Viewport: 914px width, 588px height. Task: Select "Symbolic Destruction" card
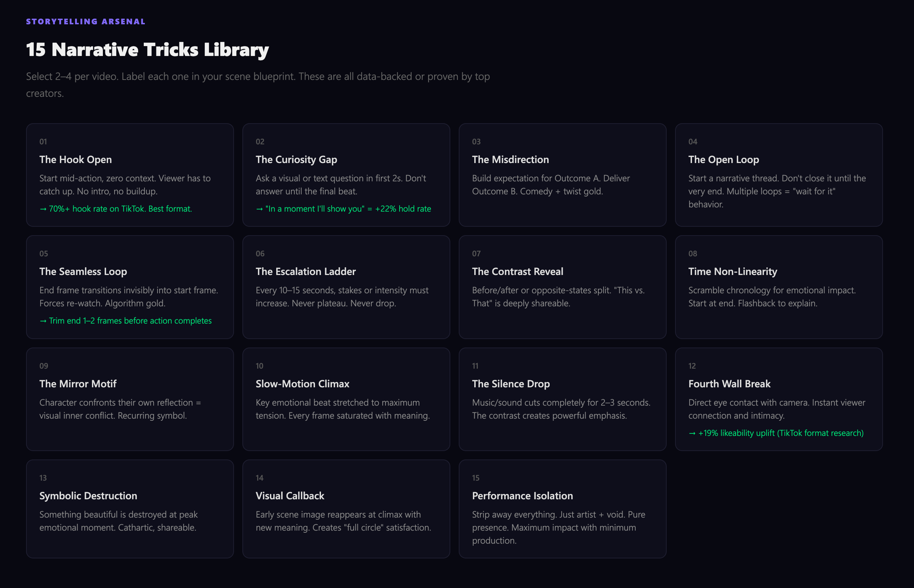click(x=130, y=509)
